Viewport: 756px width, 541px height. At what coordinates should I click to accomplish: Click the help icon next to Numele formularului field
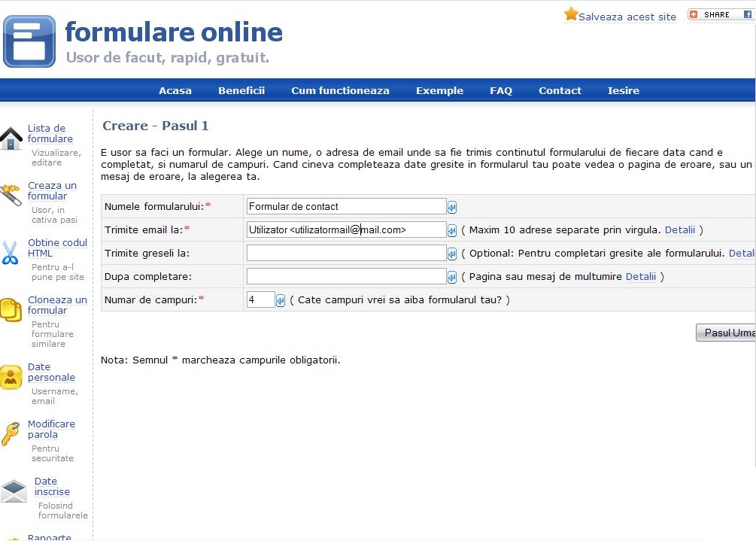(x=452, y=208)
